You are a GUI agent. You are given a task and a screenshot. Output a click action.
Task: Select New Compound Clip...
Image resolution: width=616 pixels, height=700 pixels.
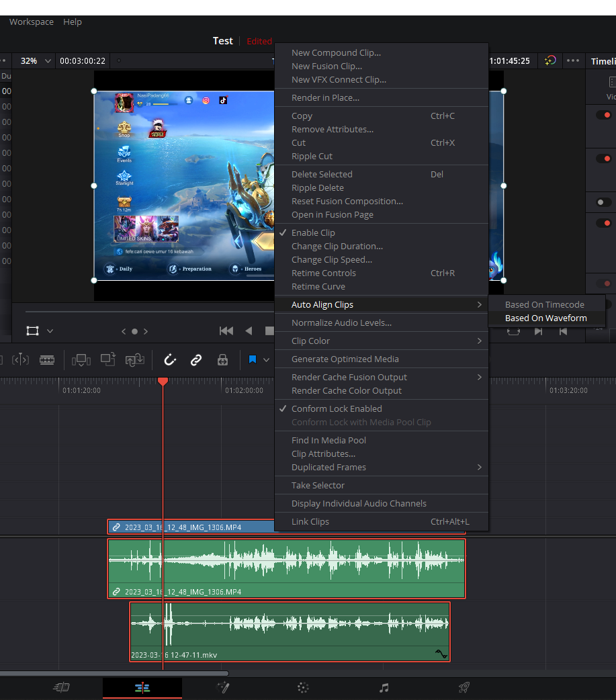(x=381, y=52)
